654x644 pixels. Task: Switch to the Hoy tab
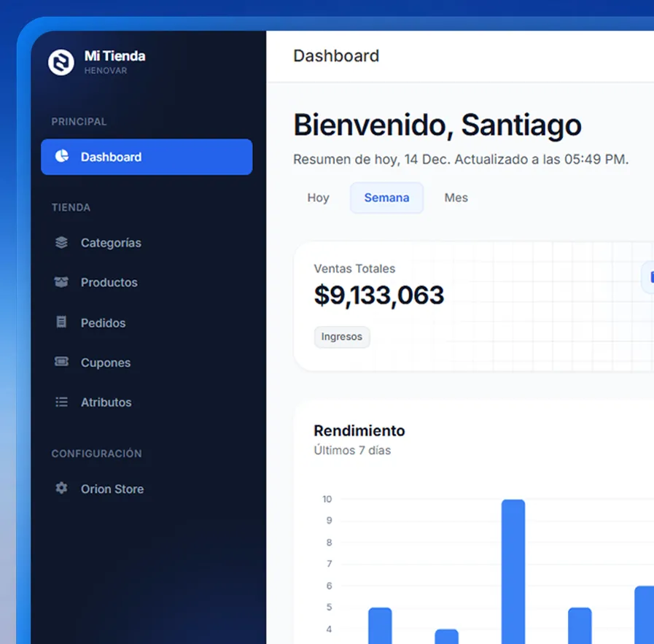click(317, 198)
